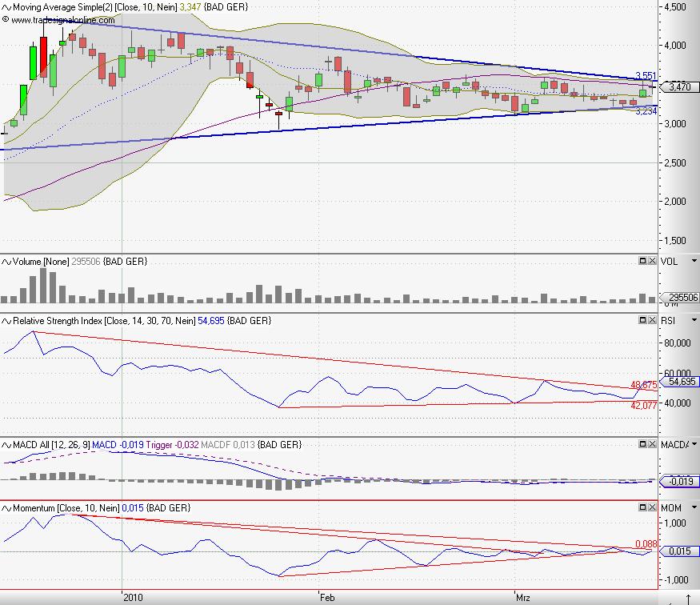Maximize the Volume indicator pane
Screen dimensions: 700x605
(642, 261)
